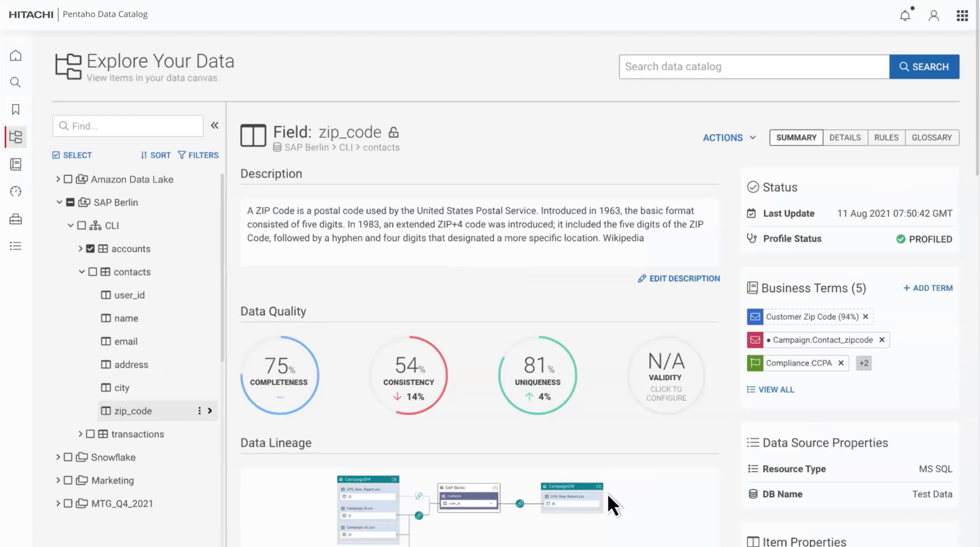The image size is (980, 547).
Task: Click EDIT DESCRIPTION link
Action: pyautogui.click(x=679, y=278)
